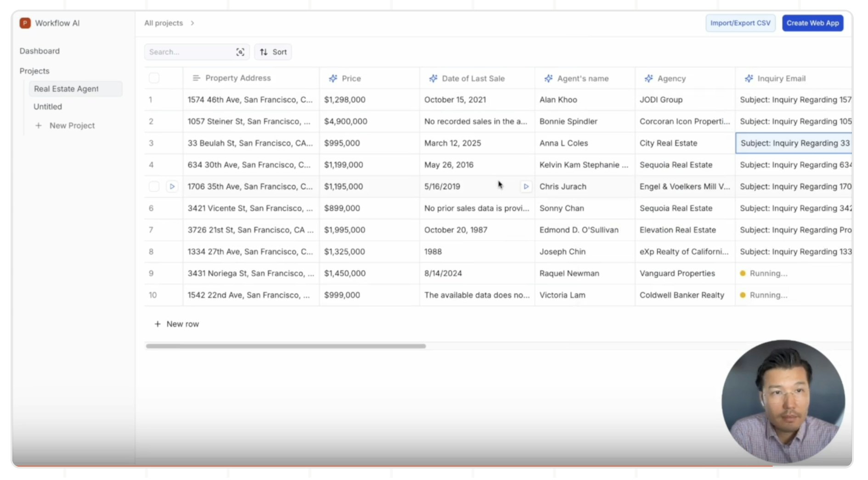The height and width of the screenshot is (480, 868).
Task: Click the 8/14/2024 date cell
Action: (477, 273)
